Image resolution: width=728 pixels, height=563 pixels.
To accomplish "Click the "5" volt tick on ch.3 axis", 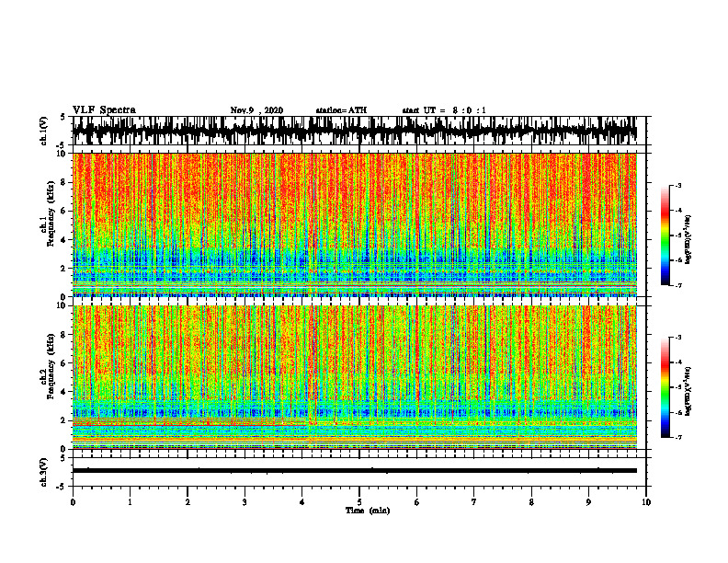I will (63, 458).
